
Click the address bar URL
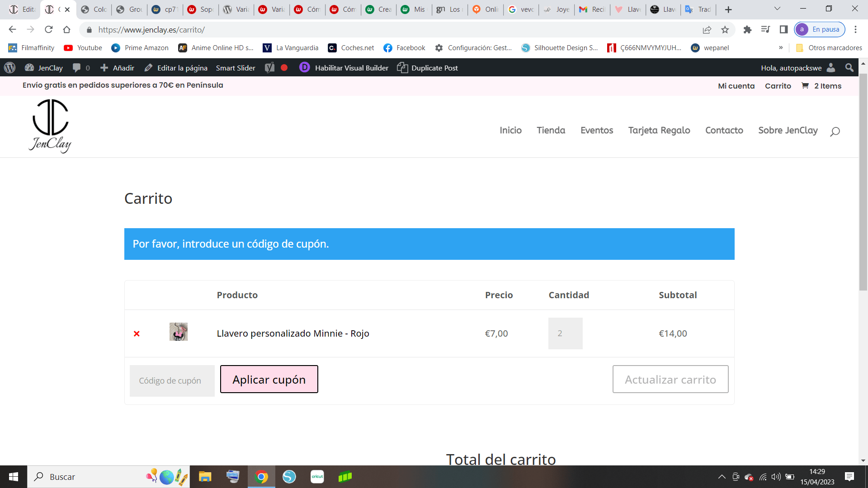click(x=151, y=30)
